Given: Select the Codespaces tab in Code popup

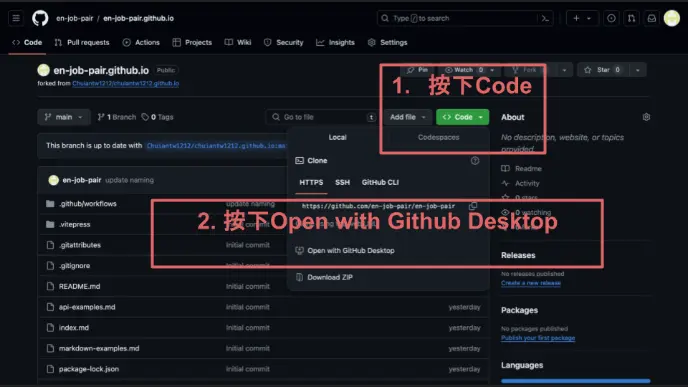Looking at the screenshot, I should 438,137.
